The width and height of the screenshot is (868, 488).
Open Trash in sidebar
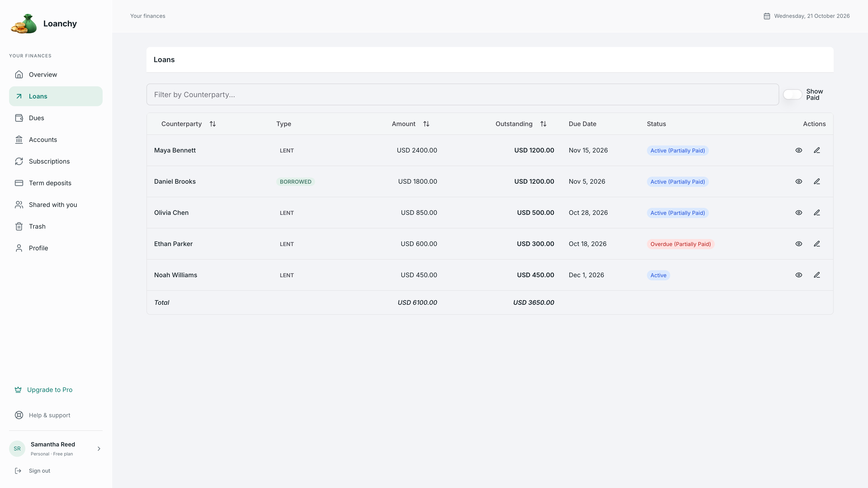[56, 226]
